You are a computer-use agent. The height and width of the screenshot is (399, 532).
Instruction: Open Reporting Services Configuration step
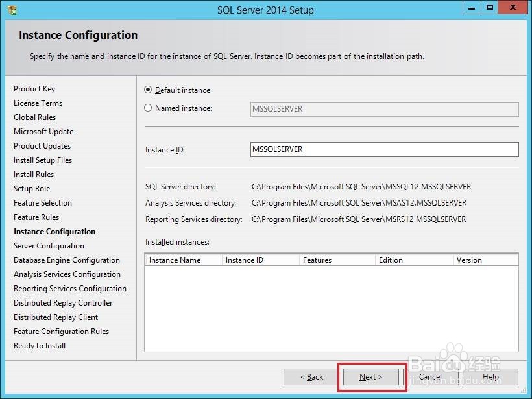coord(70,289)
